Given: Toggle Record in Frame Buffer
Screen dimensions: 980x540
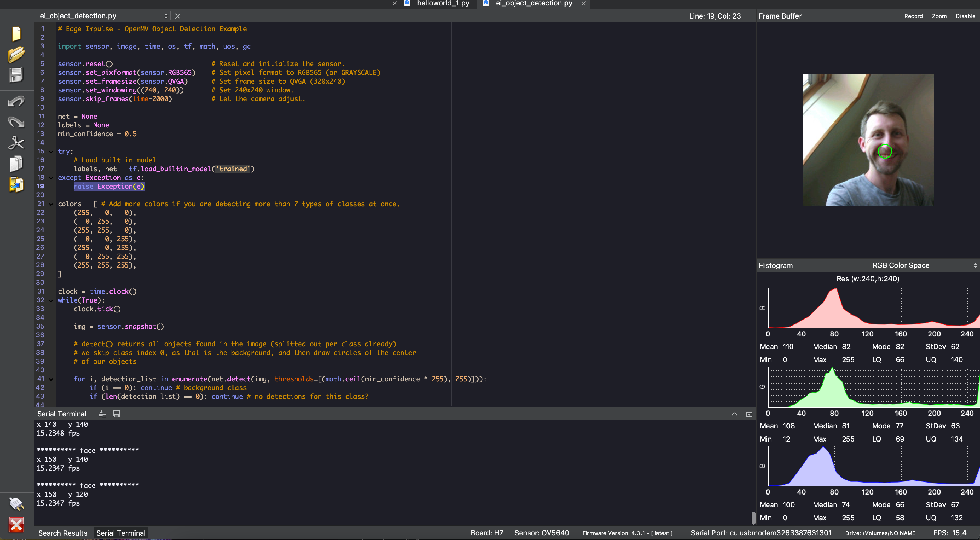Looking at the screenshot, I should click(913, 16).
